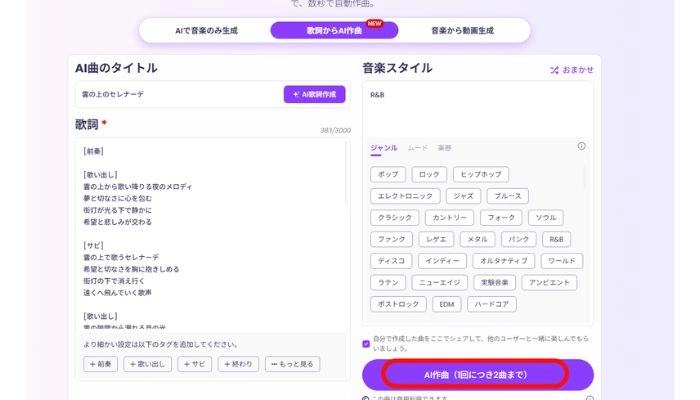This screenshot has width=700, height=400.
Task: Select the ハードコア genre tag
Action: pyautogui.click(x=492, y=304)
